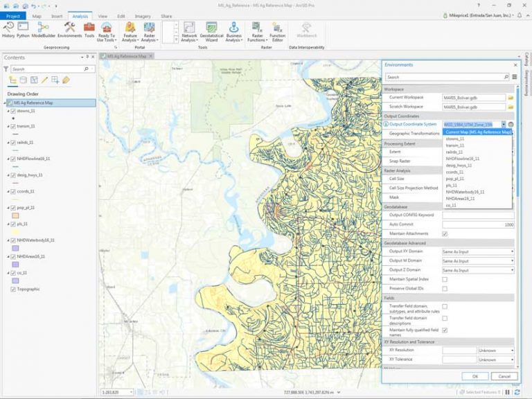Uncheck the Maintain Attachments checkbox
The height and width of the screenshot is (399, 532).
point(445,233)
